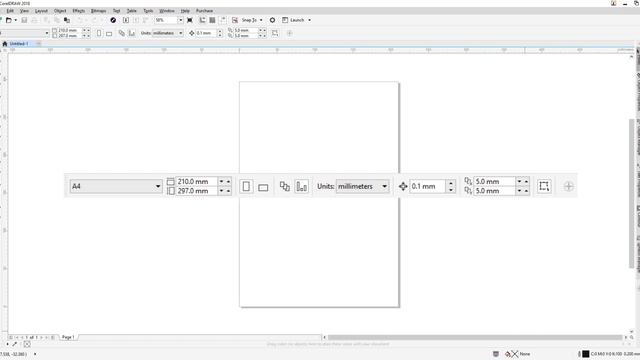Screen dimensions: 640x360
Task: Open the Bitmaps menu
Action: point(98,11)
